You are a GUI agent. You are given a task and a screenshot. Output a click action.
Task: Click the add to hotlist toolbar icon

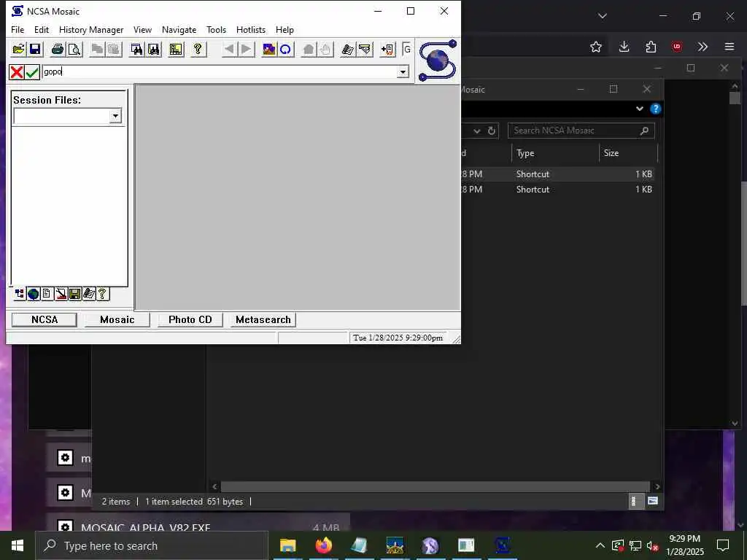point(387,49)
